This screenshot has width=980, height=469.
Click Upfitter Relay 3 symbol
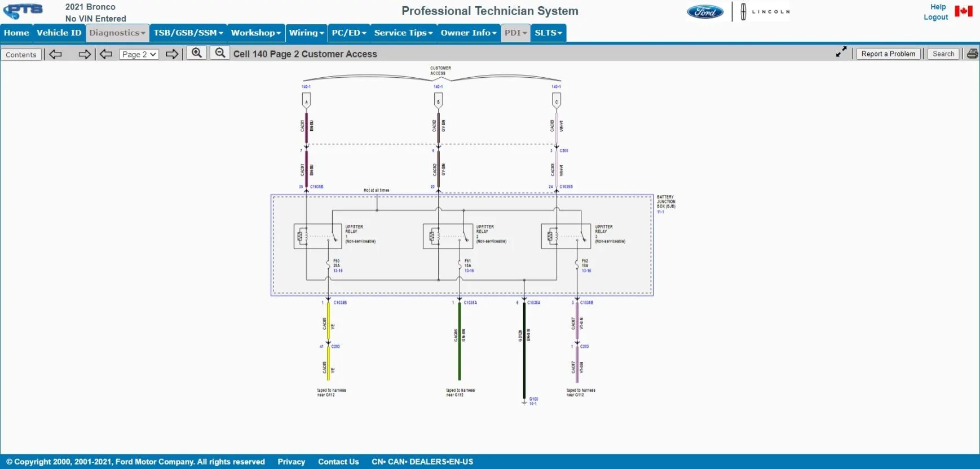tap(566, 236)
